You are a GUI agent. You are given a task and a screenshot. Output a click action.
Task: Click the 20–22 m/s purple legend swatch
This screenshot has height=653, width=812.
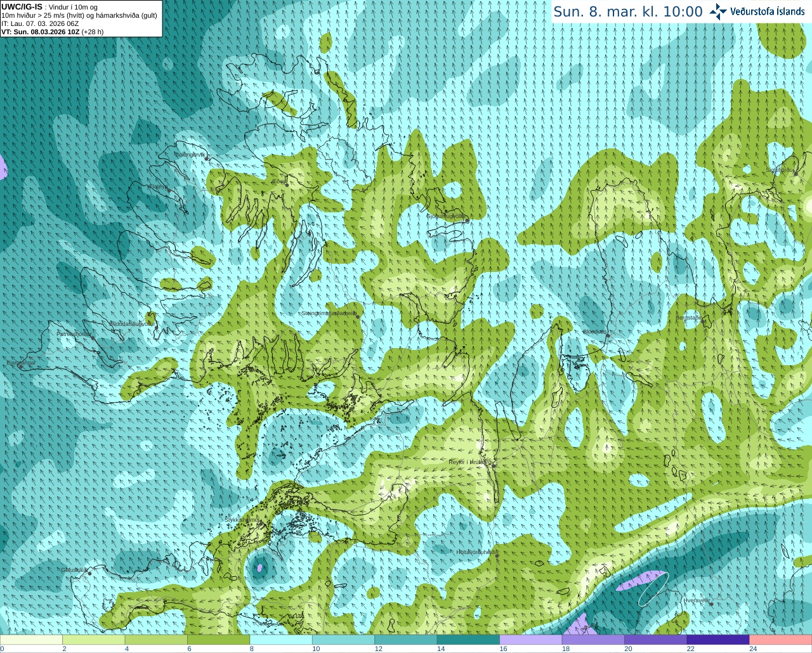pyautogui.click(x=656, y=640)
